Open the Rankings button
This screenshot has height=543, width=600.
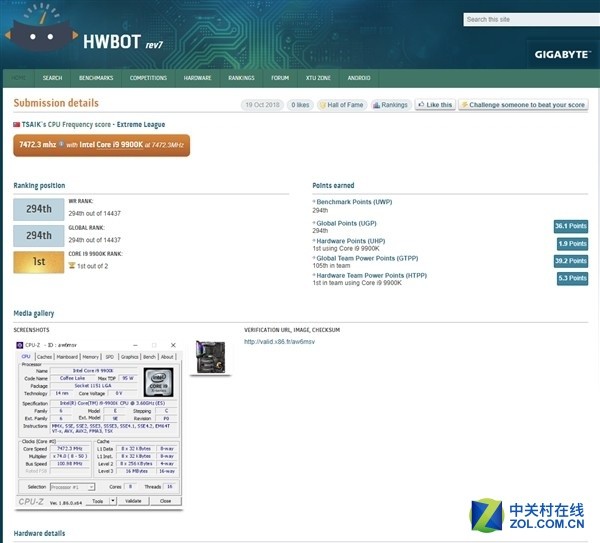[391, 105]
